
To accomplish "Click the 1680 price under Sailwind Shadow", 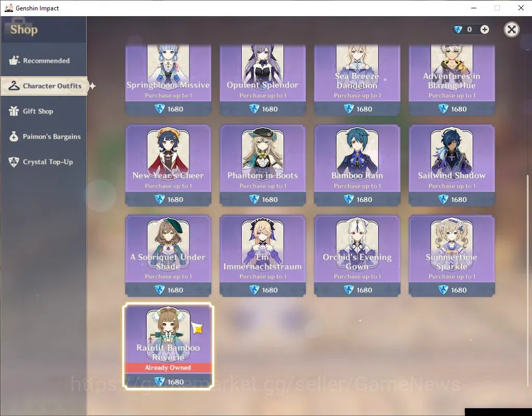I will pyautogui.click(x=459, y=200).
